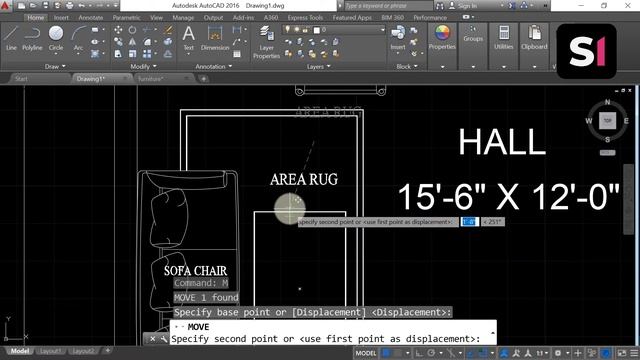Toggle the grid display in status bar
This screenshot has height=360, width=640.
click(x=386, y=353)
